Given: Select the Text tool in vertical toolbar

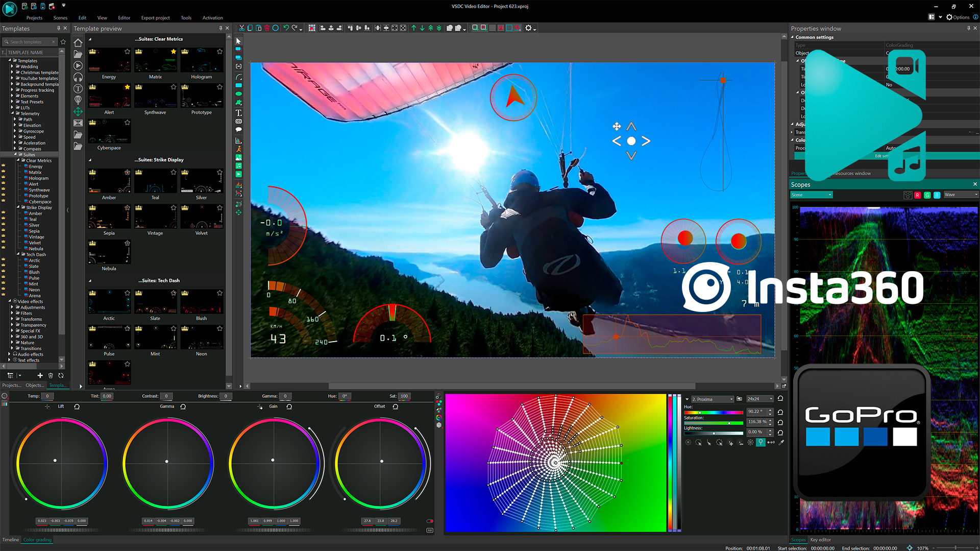Looking at the screenshot, I should [x=238, y=113].
